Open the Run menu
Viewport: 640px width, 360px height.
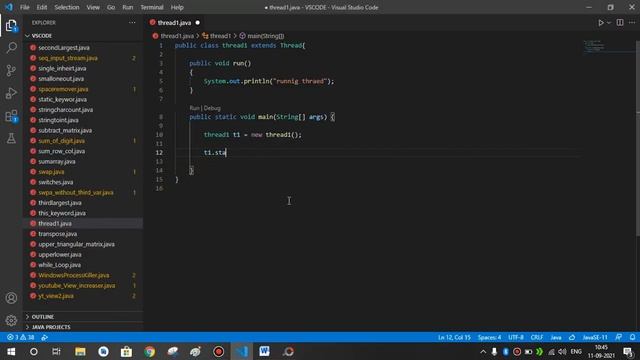pyautogui.click(x=128, y=7)
